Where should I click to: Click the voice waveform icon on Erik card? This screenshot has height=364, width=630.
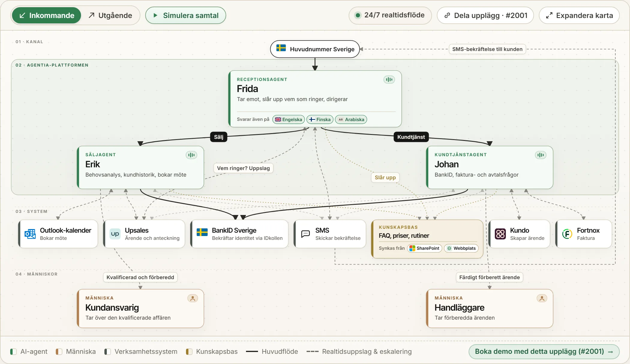click(x=191, y=155)
